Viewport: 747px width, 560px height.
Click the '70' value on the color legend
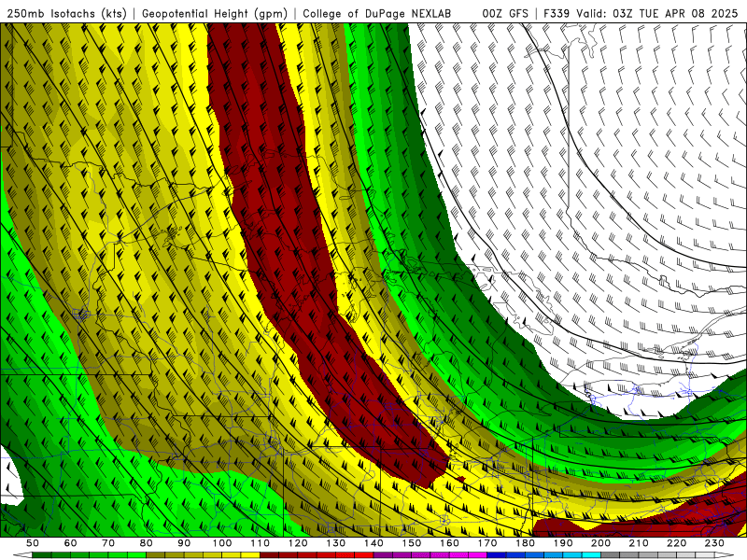pos(108,543)
